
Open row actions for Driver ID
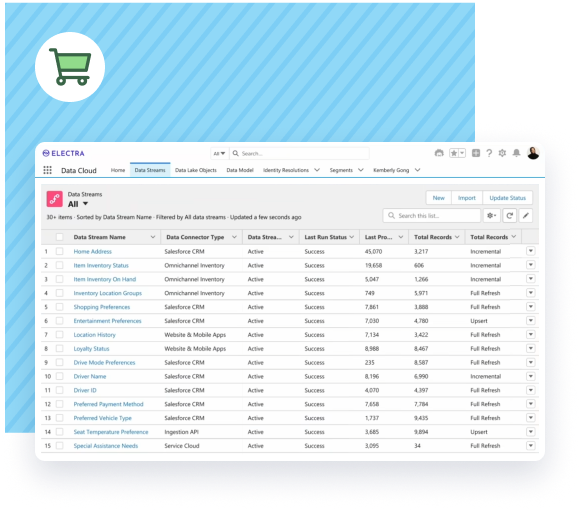[531, 390]
